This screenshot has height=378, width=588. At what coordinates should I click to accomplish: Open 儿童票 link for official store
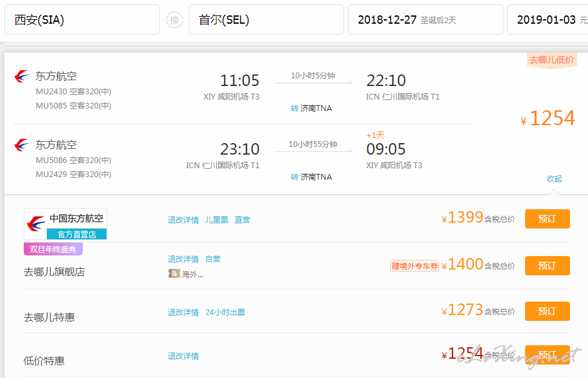216,220
